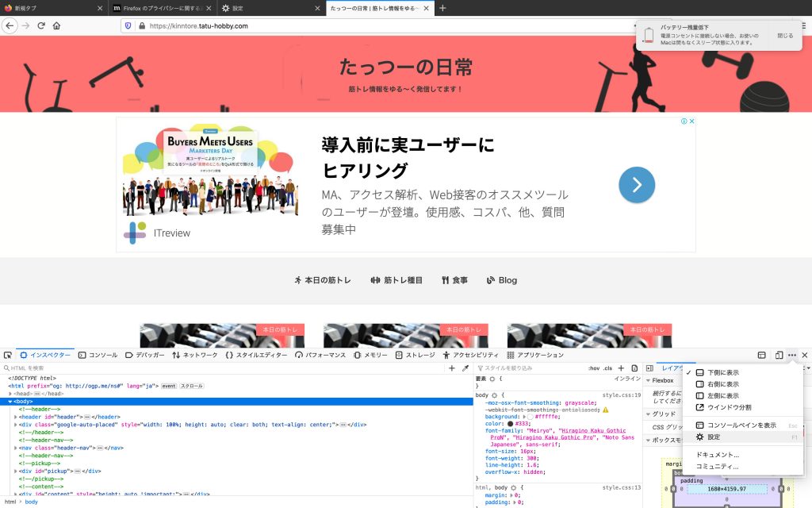Toggle the .cls class panel button
Screen dimensions: 812x508
[x=607, y=368]
